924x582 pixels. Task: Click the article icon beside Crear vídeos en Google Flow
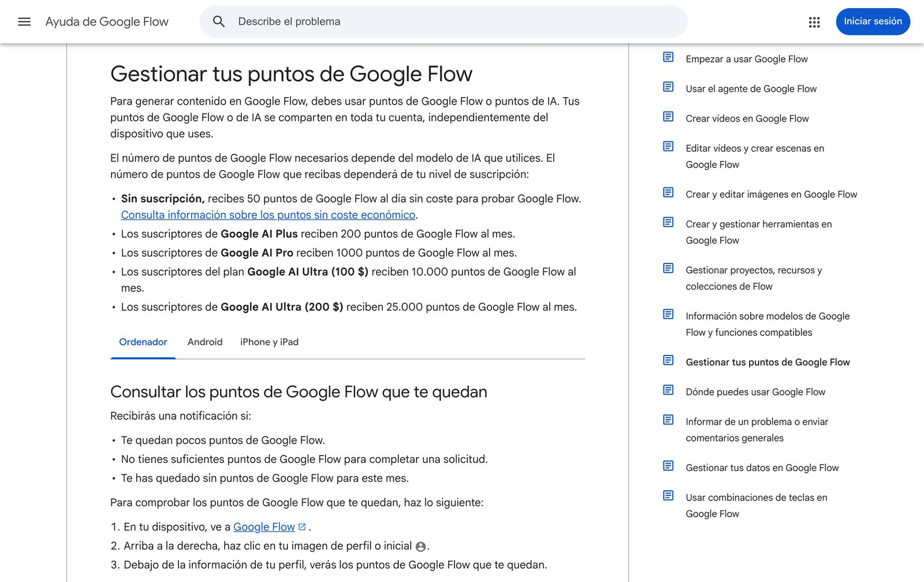(x=668, y=117)
